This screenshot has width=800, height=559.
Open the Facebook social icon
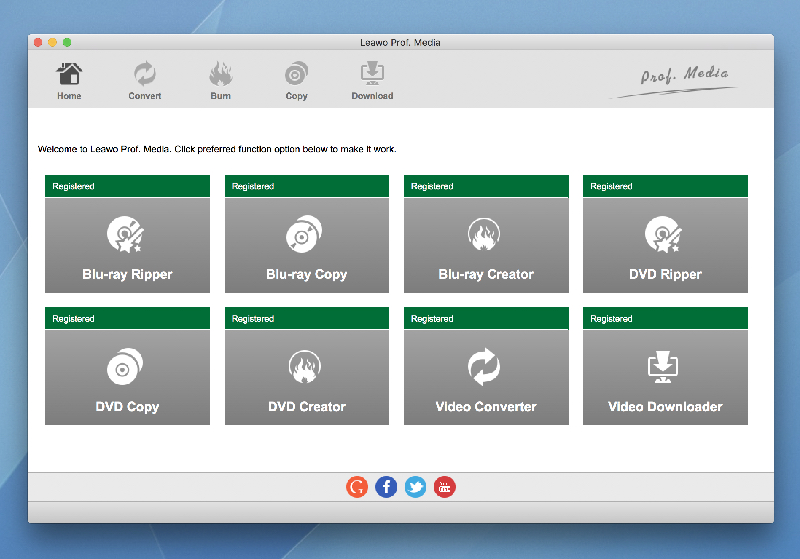click(386, 487)
